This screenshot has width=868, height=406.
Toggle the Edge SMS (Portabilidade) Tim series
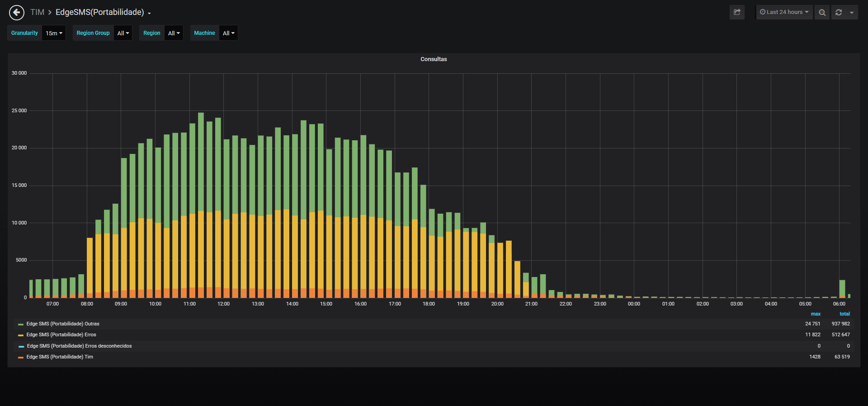point(60,357)
